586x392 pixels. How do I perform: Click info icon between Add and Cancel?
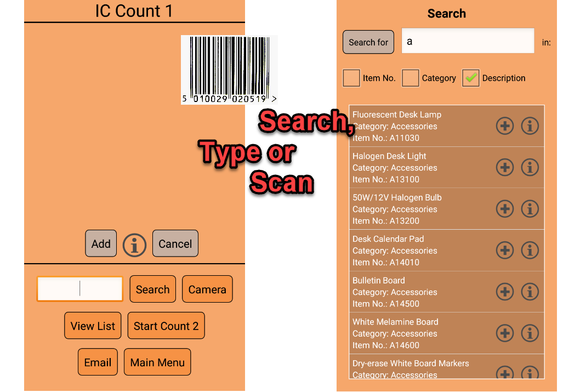click(x=134, y=245)
